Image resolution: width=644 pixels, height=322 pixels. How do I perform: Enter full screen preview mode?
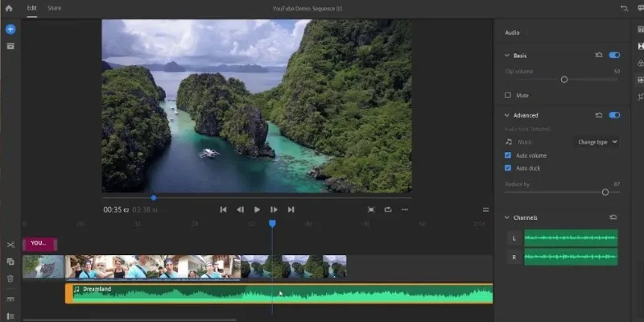coord(371,209)
